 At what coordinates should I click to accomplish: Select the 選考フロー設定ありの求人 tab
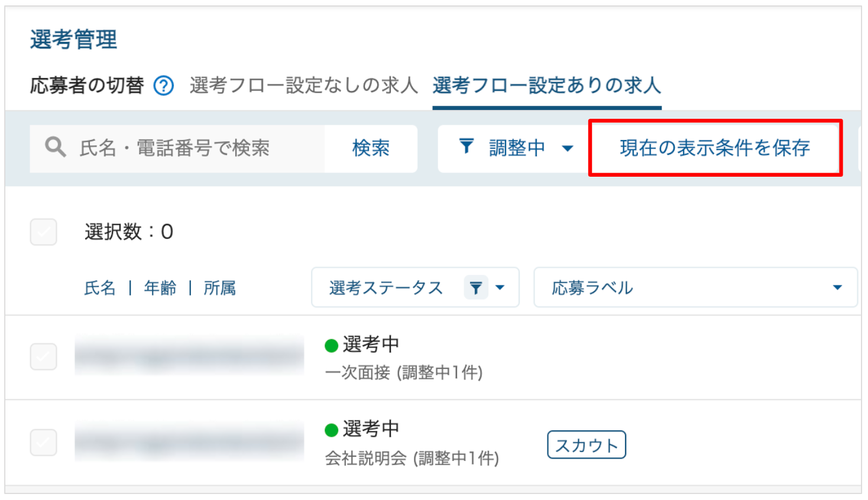(x=546, y=86)
